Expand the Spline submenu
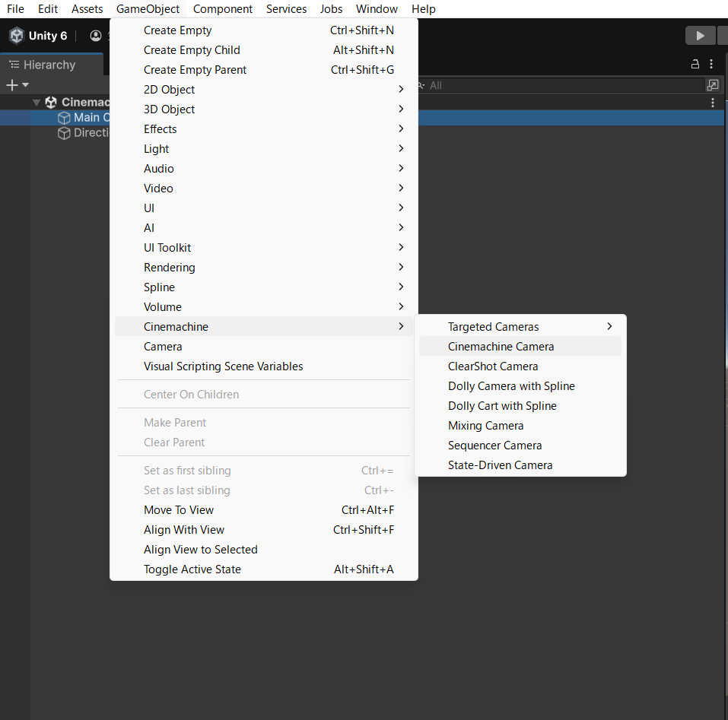The image size is (728, 720). point(264,287)
